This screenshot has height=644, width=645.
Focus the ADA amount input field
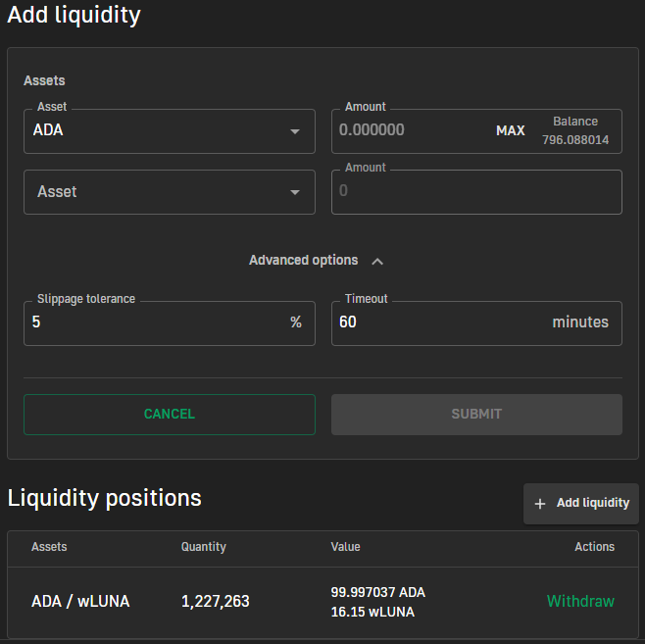tap(412, 130)
